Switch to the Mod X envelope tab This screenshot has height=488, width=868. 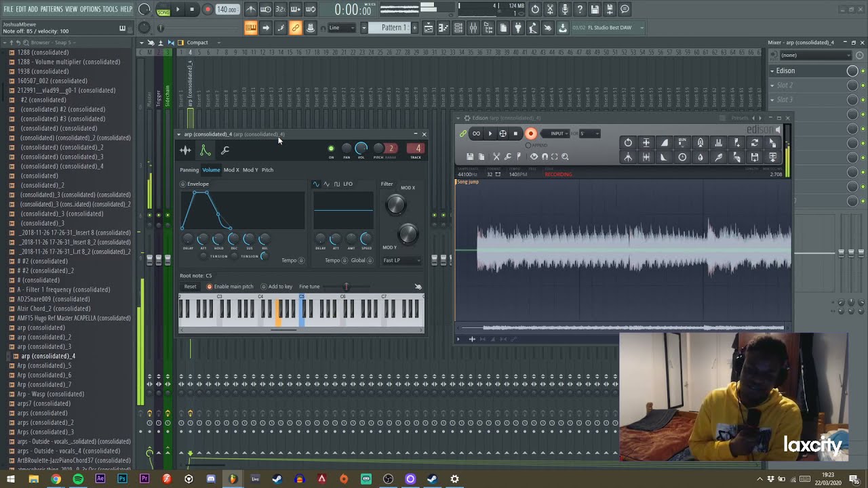(231, 170)
